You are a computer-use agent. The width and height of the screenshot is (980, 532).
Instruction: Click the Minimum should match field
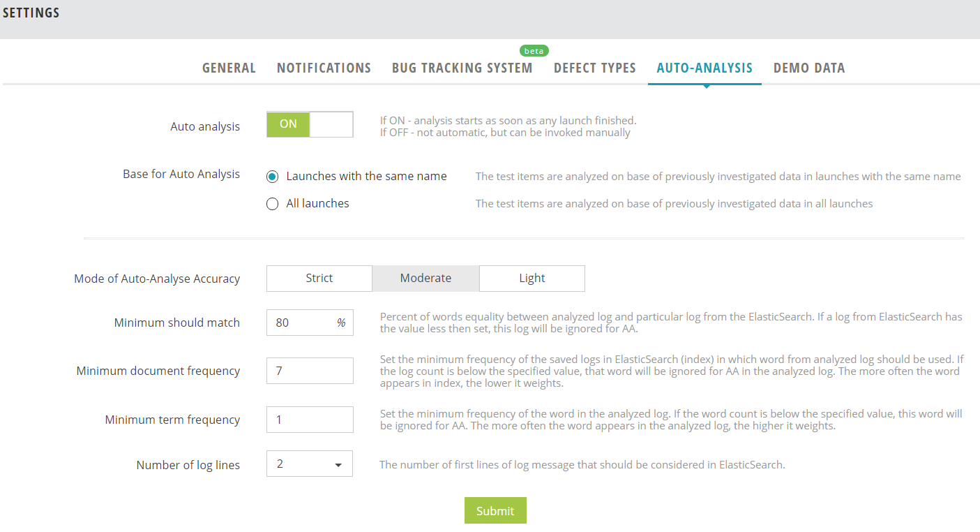[x=310, y=323]
